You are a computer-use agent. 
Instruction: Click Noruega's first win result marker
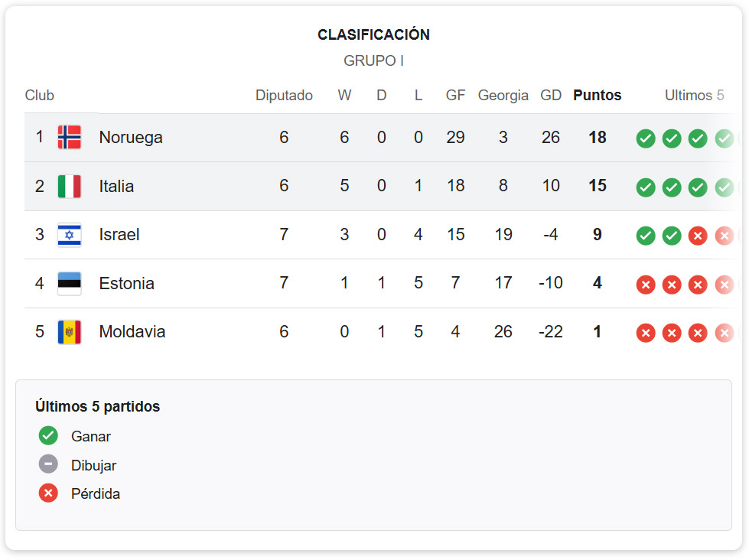click(x=646, y=138)
